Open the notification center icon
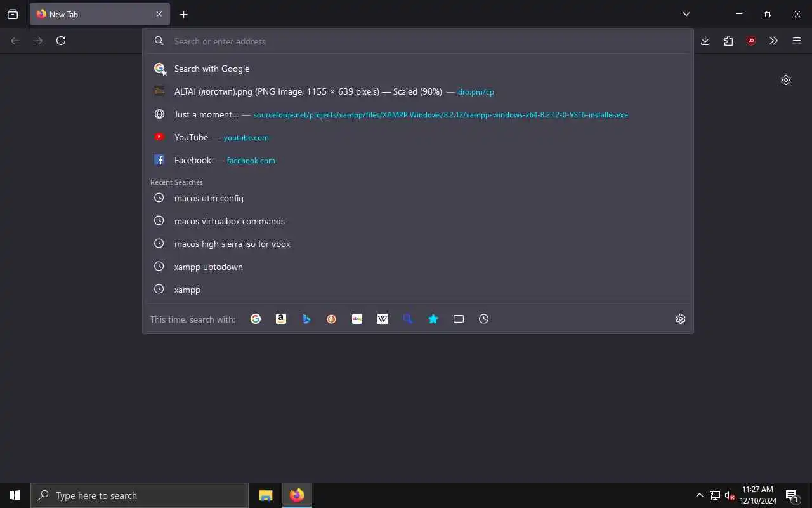Image resolution: width=812 pixels, height=508 pixels. [792, 495]
